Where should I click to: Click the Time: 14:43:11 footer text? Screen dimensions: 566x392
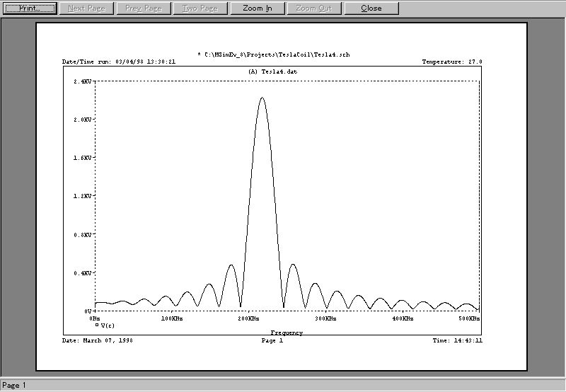click(x=457, y=340)
